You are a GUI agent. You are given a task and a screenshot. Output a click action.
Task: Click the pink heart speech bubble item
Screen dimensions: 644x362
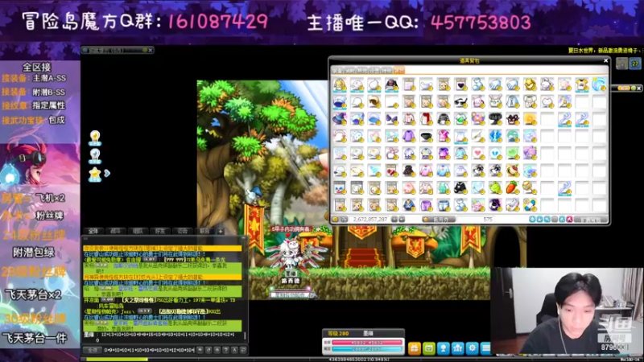click(x=477, y=154)
